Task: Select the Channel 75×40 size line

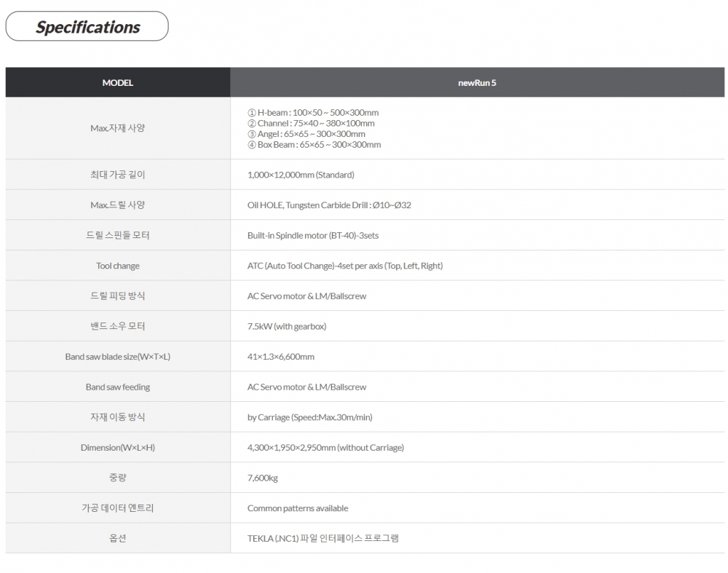Action: pyautogui.click(x=311, y=124)
